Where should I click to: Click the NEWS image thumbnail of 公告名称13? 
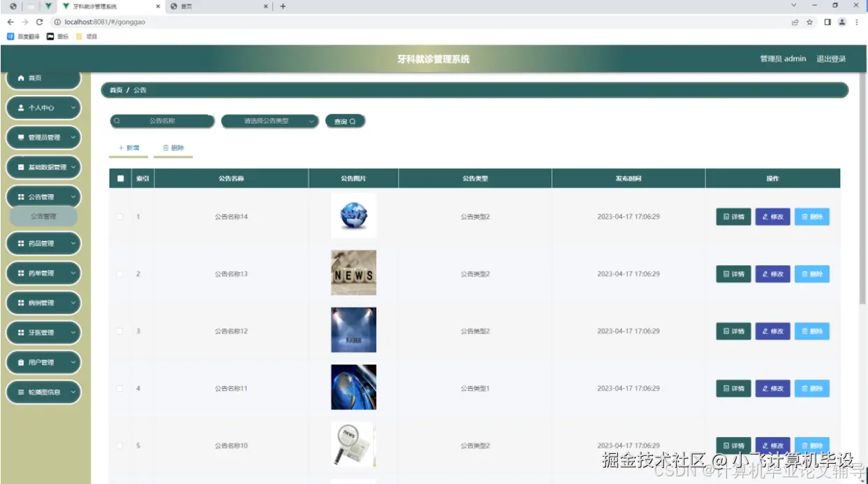353,273
